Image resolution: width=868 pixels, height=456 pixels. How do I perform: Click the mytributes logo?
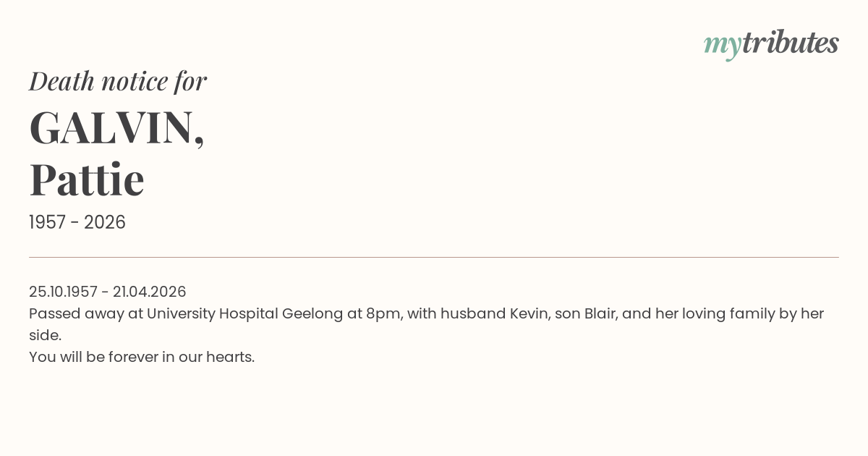point(770,43)
